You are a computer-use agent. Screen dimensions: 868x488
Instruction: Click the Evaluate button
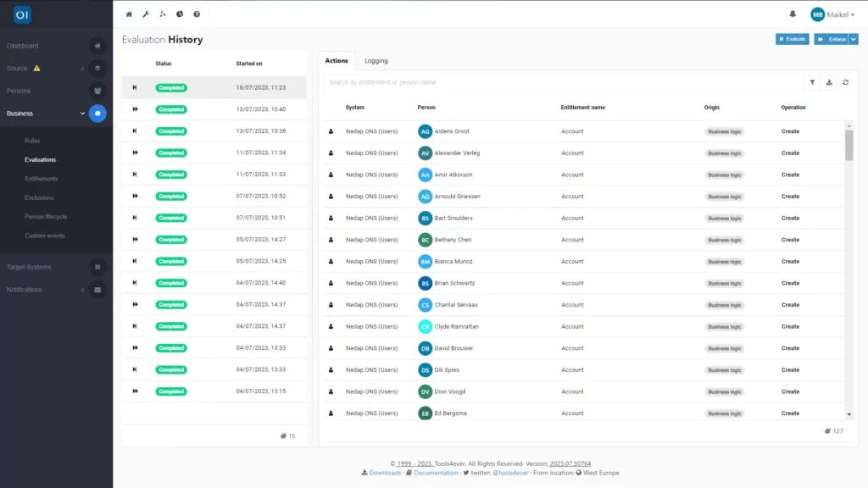pos(792,38)
